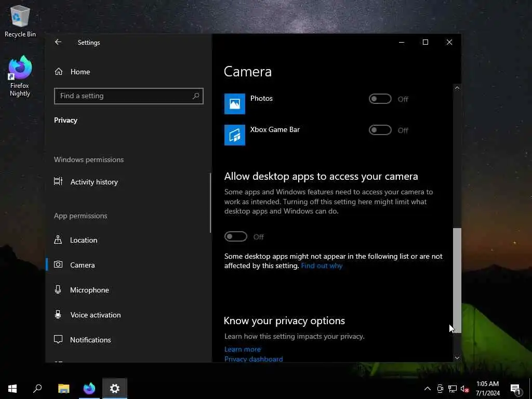Screen dimensions: 532x399
Task: Select Firefox Nightly desktop shortcut
Action: 20,76
